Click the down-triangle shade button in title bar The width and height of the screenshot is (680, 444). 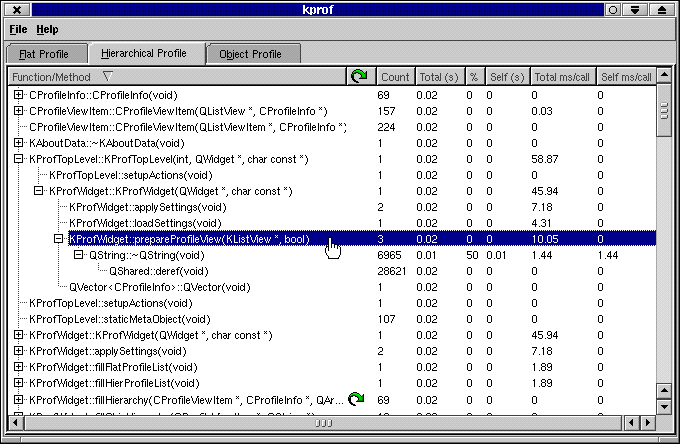(x=635, y=10)
